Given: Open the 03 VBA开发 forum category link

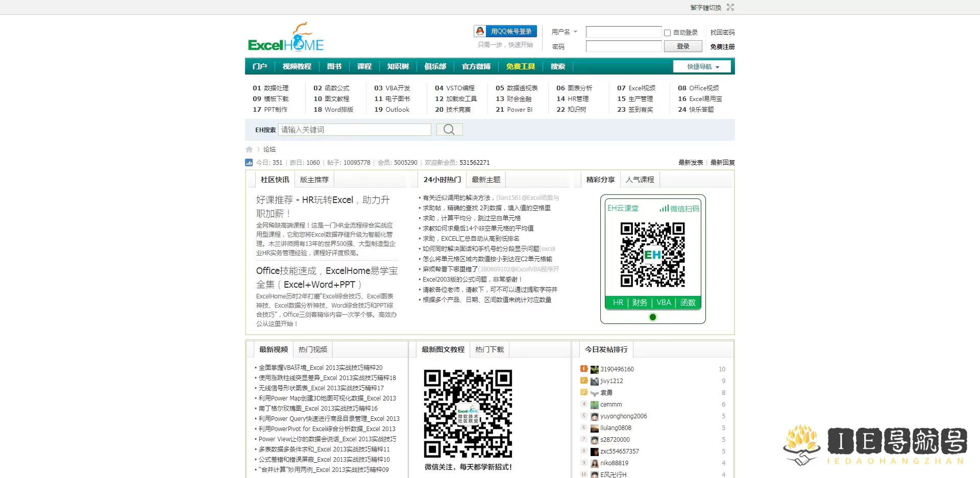Looking at the screenshot, I should pyautogui.click(x=392, y=88).
